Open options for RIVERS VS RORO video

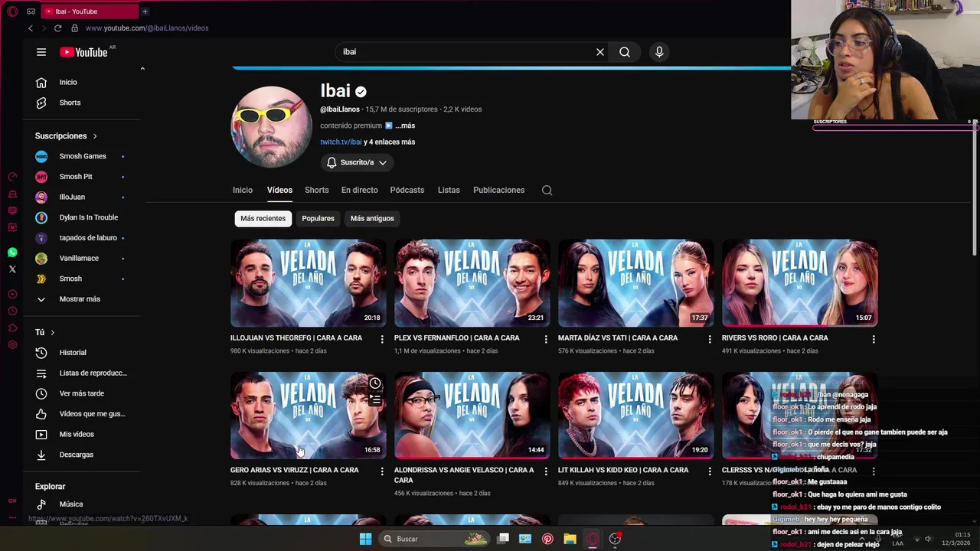tap(874, 339)
